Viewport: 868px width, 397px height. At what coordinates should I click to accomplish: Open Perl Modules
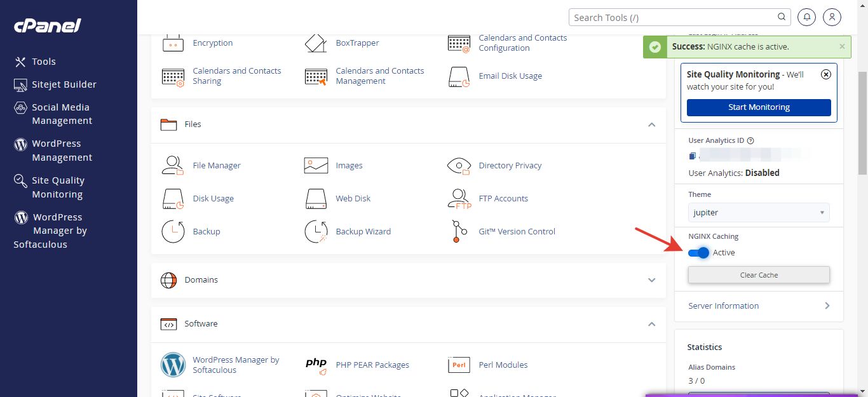click(x=503, y=364)
